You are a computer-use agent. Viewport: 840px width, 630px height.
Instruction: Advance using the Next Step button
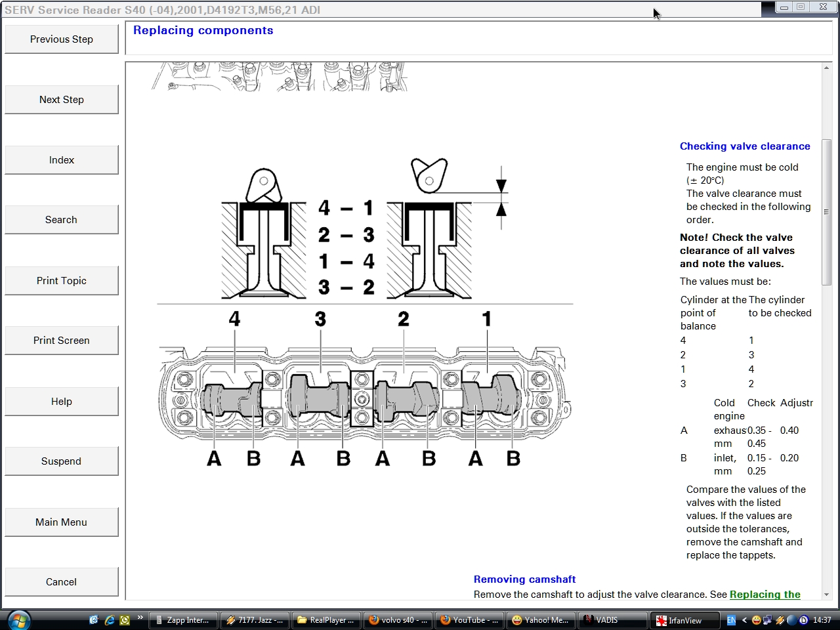(62, 100)
